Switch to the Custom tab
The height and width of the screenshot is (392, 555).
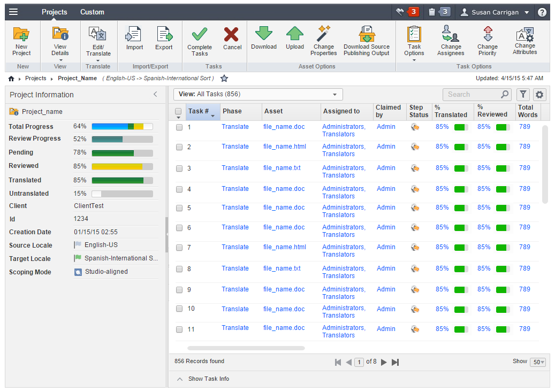click(92, 12)
